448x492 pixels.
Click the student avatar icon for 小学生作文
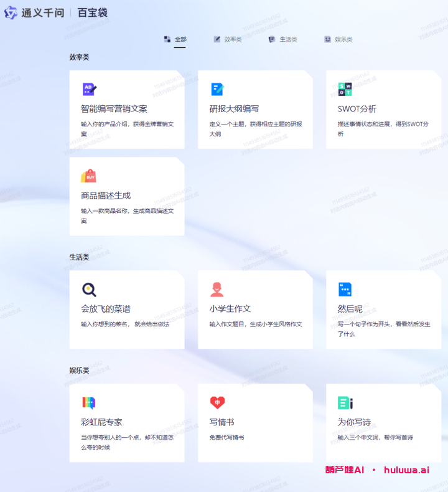pos(217,290)
